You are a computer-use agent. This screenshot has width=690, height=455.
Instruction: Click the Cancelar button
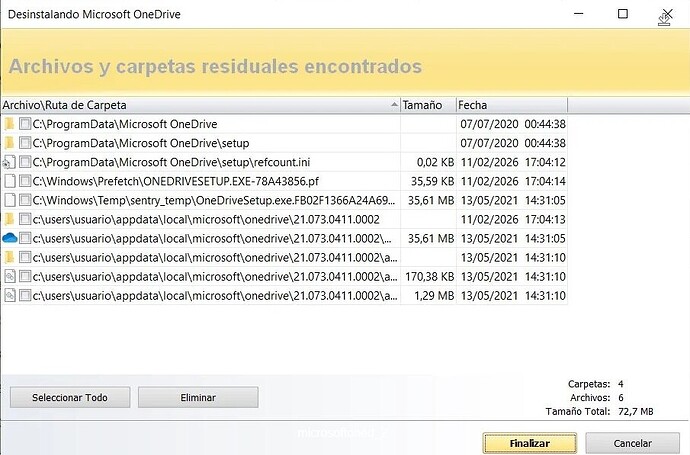pos(632,443)
